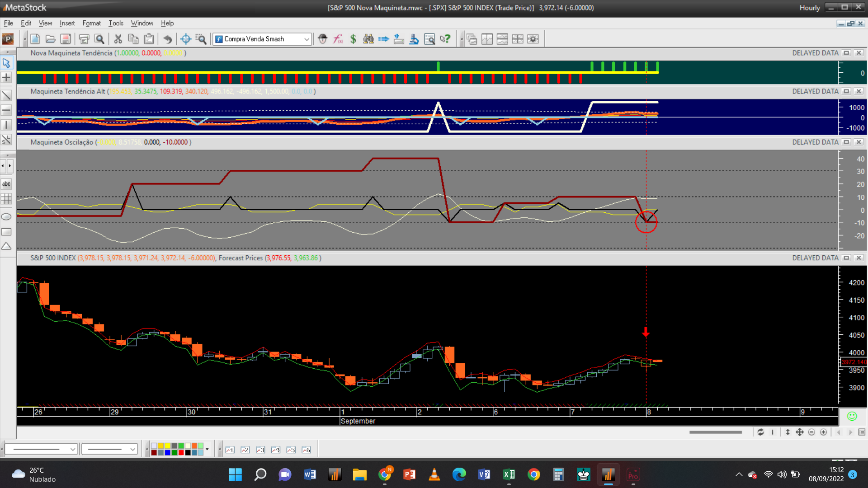Open the line style dropdown
This screenshot has height=488, width=868.
point(72,449)
